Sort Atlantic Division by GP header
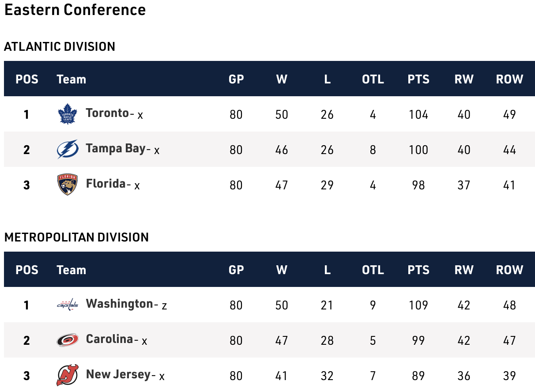This screenshot has width=535, height=392. pyautogui.click(x=236, y=79)
